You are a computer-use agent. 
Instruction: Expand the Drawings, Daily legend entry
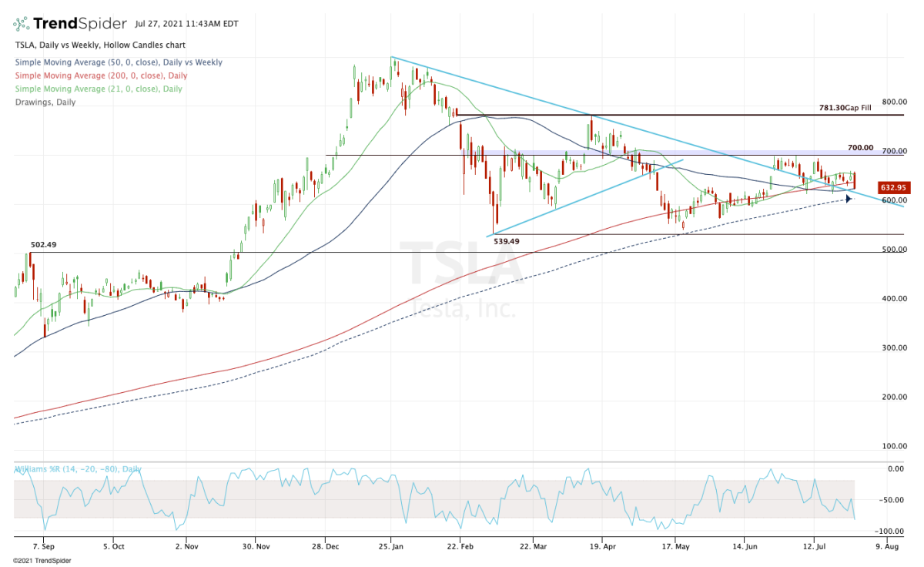coord(45,102)
